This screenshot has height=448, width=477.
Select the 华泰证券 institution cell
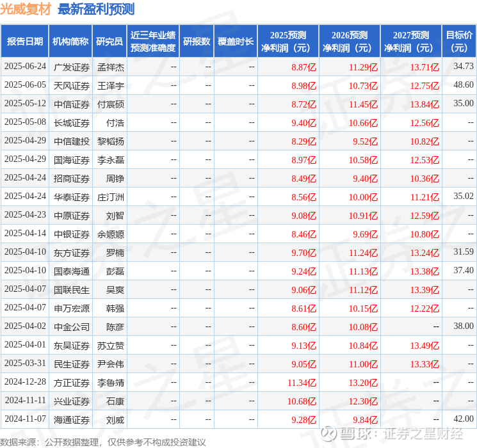pos(72,196)
